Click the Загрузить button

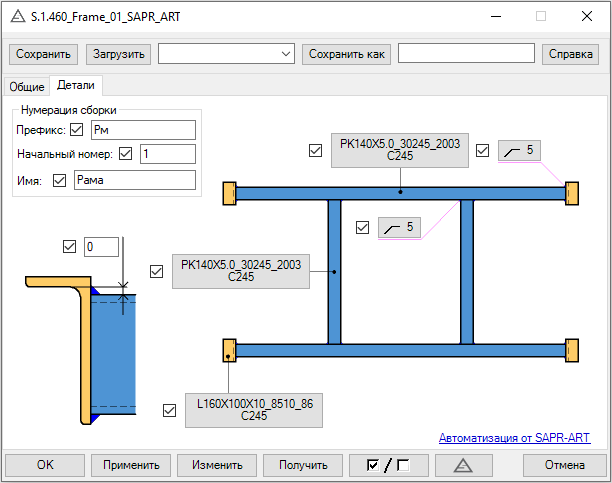(118, 54)
